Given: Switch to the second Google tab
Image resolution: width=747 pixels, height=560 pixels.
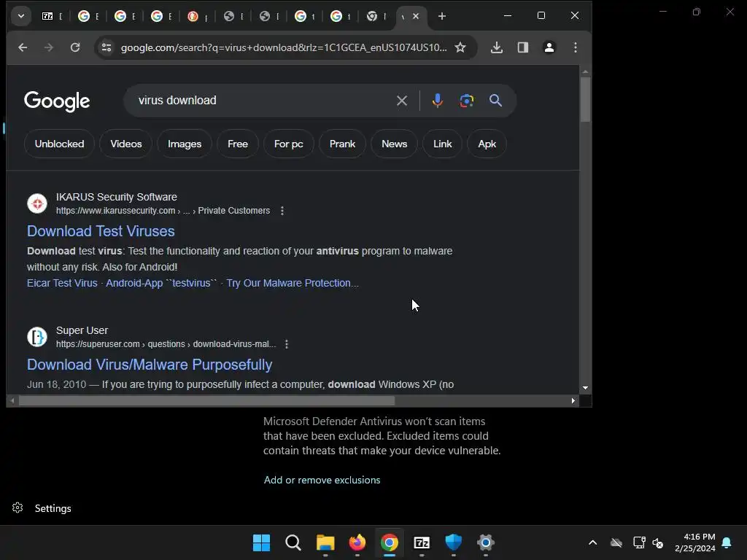Looking at the screenshot, I should coord(125,16).
